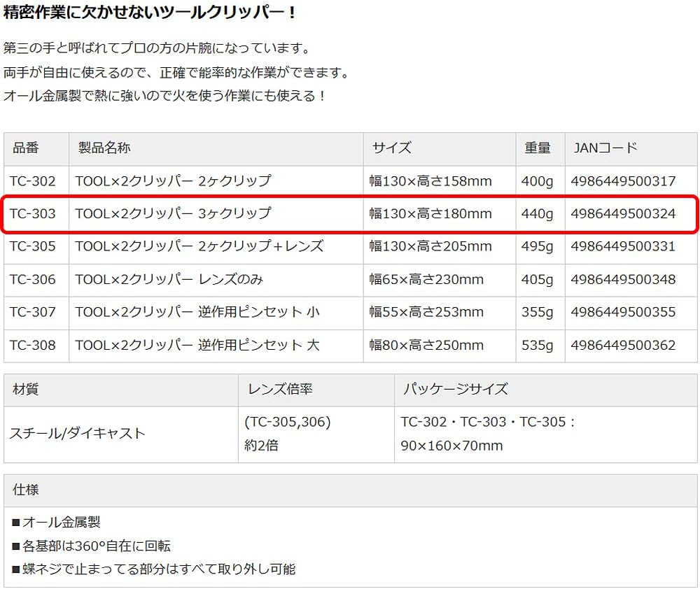Click the 重量 column header
This screenshot has height=589, width=700.
click(540, 148)
